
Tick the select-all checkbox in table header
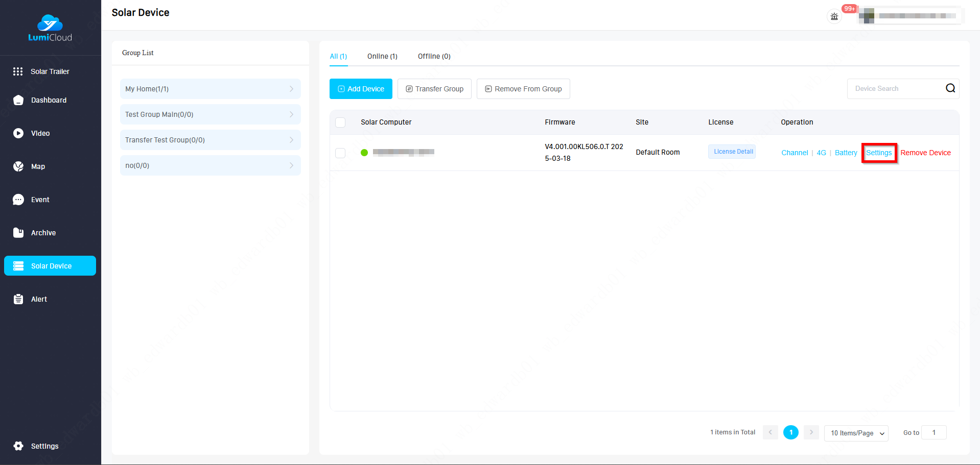point(340,123)
